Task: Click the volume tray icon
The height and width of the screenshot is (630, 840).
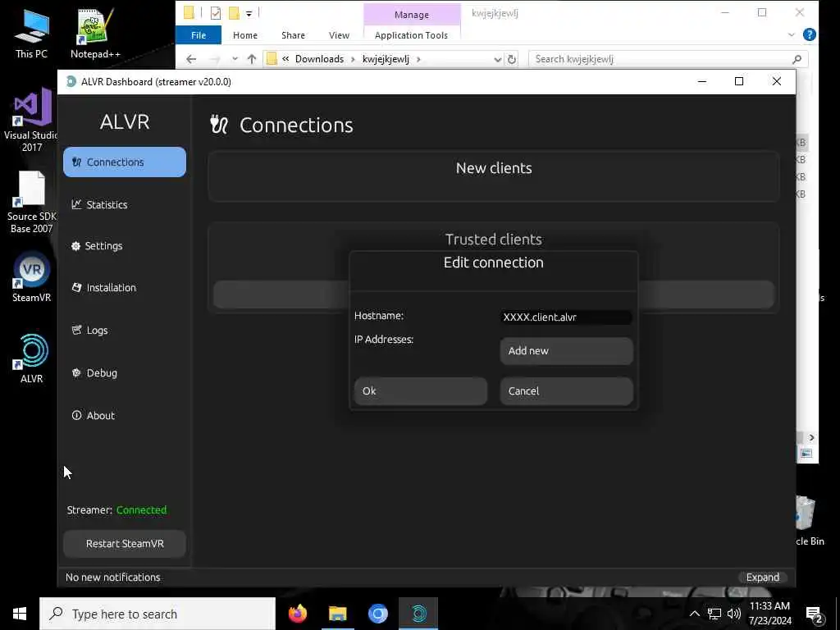Action: coord(734,614)
